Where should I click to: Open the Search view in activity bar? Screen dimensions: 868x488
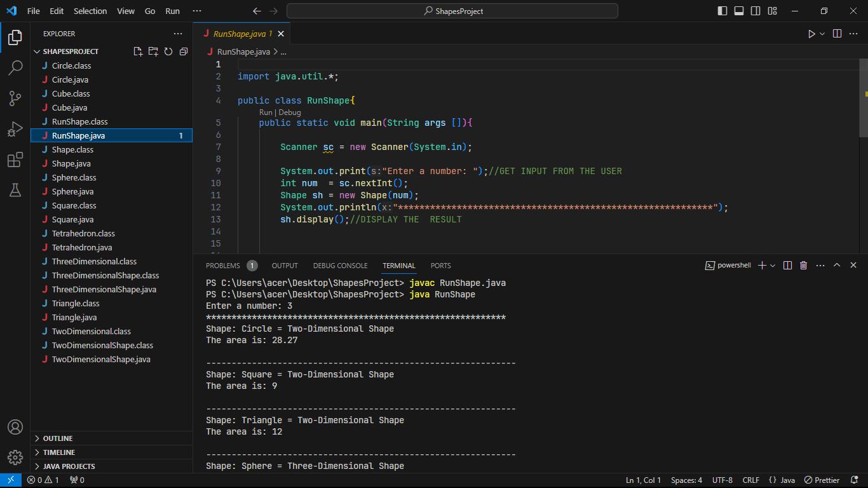(15, 67)
